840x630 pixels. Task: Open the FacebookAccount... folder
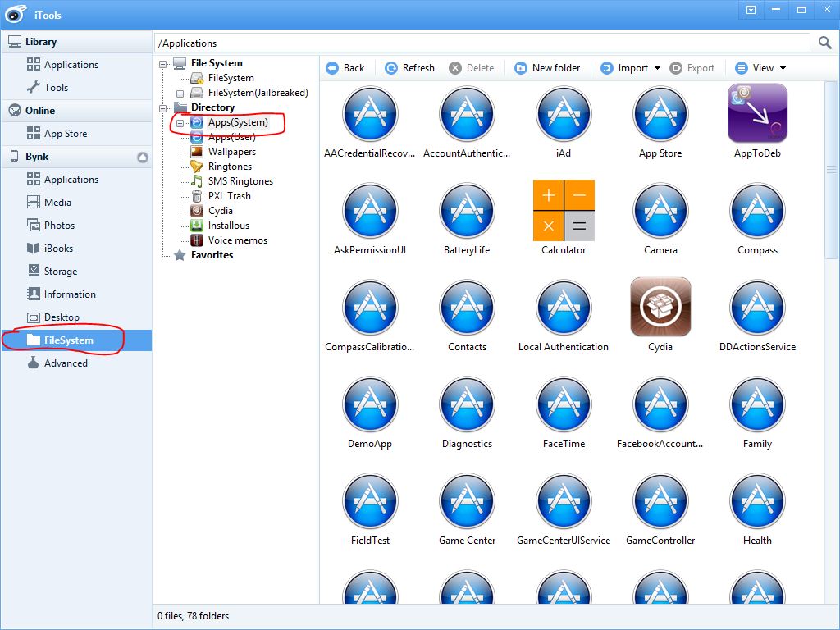[660, 404]
